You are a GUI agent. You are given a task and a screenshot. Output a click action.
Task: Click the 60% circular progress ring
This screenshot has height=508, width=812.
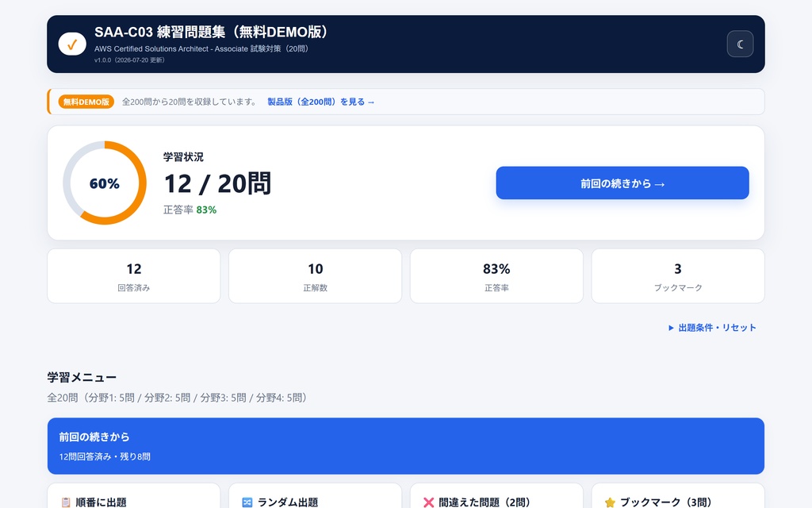105,183
